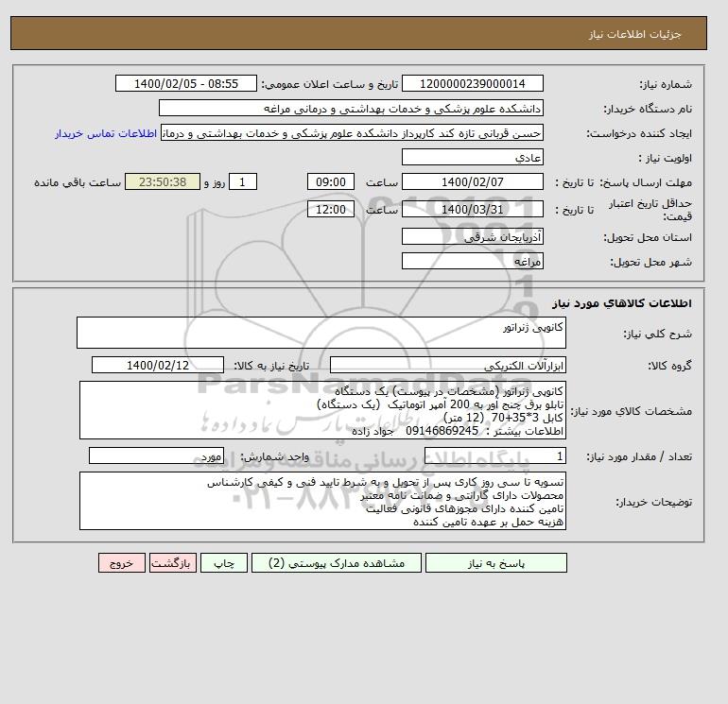Click the بازگشت back button
This screenshot has width=728, height=704.
point(173,563)
